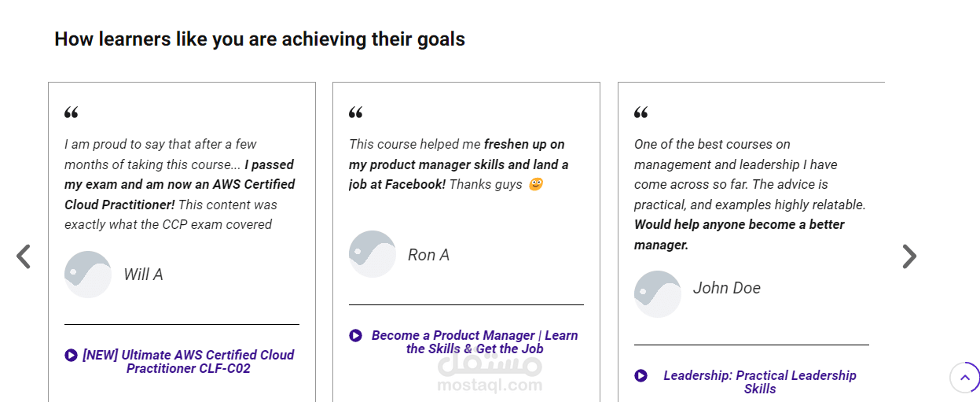Click Will A's avatar picture

[x=88, y=275]
